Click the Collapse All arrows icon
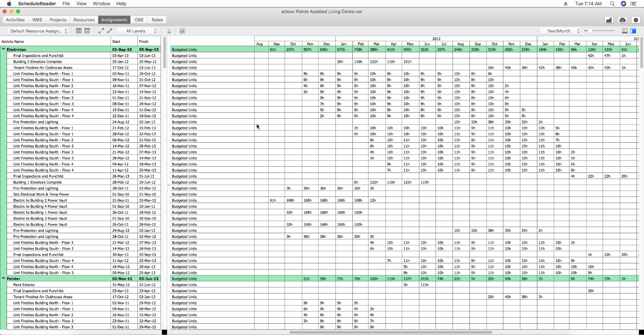 pos(109,31)
